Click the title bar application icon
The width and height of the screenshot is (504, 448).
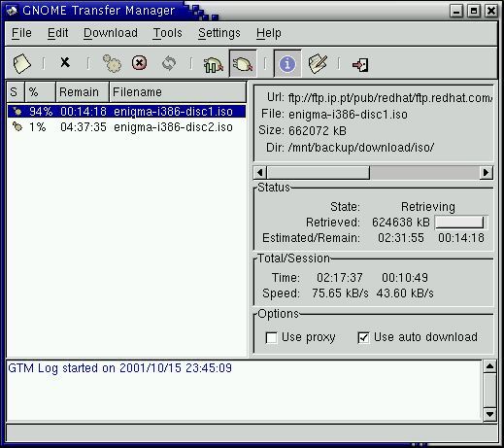pos(12,11)
